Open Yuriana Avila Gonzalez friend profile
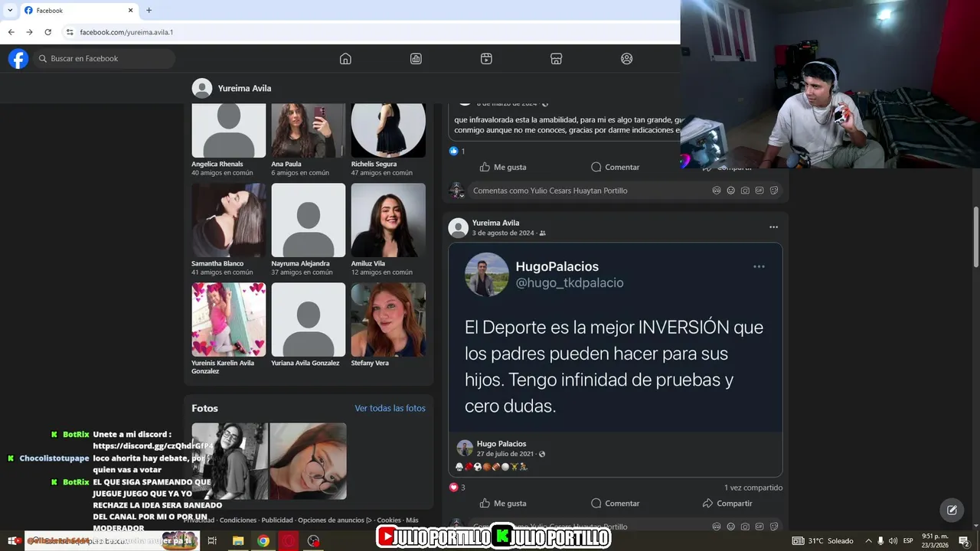Viewport: 980px width, 551px height. click(x=309, y=320)
